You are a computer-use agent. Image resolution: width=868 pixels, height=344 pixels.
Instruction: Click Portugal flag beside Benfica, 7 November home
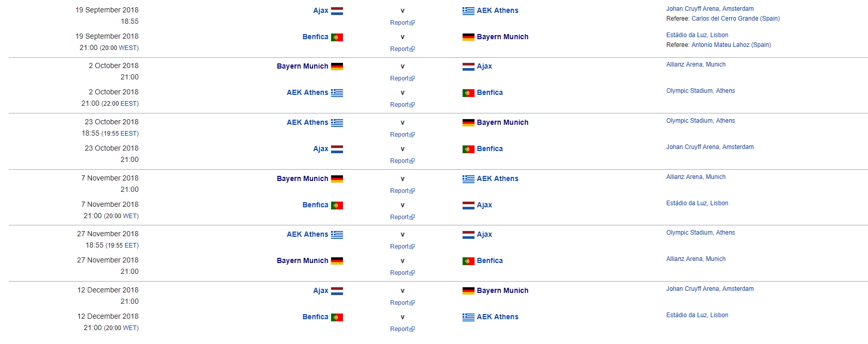pos(337,205)
